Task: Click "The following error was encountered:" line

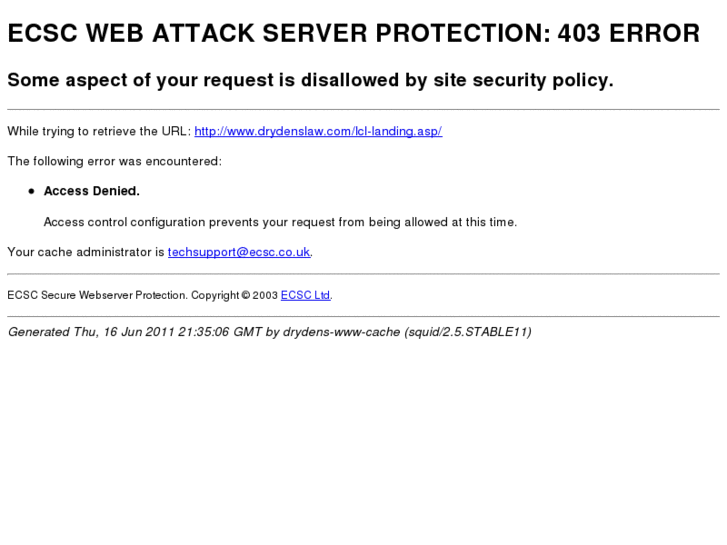Action: (114, 161)
